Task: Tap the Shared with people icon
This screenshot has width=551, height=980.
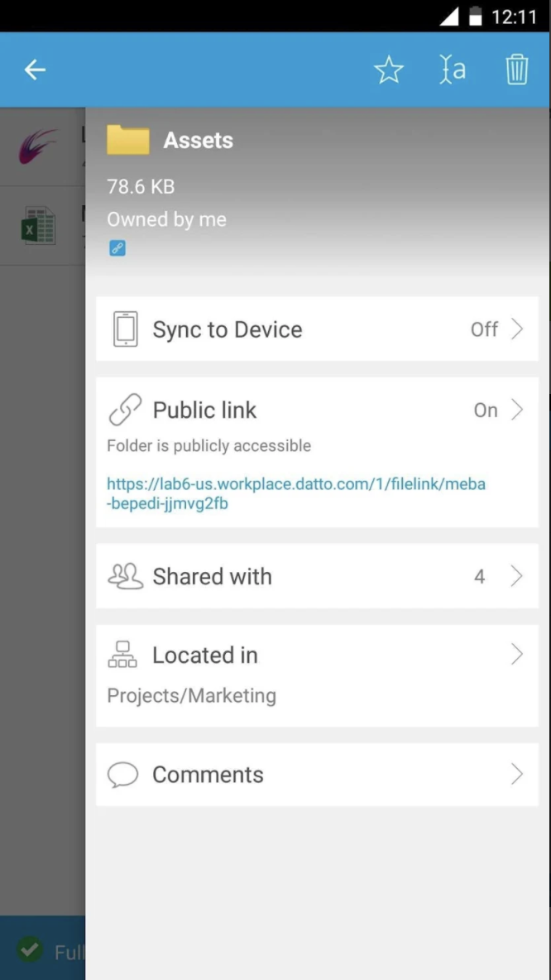Action: (126, 576)
